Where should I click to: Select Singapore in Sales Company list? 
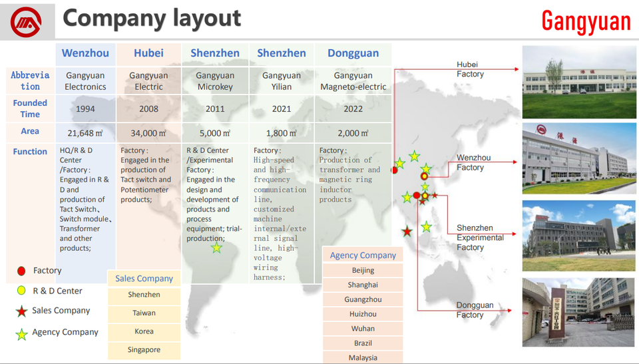(x=144, y=350)
